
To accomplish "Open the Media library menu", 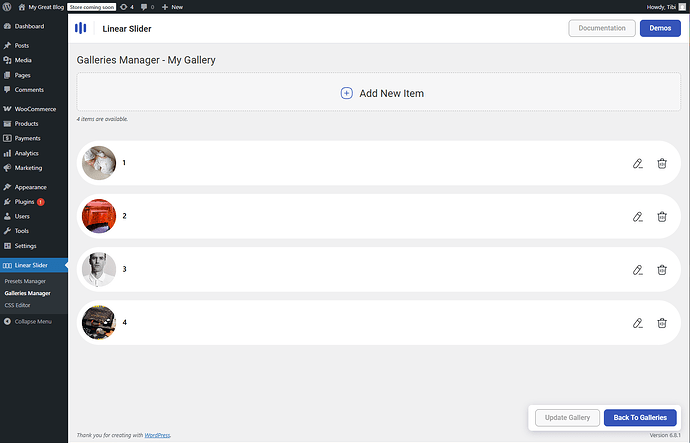I will (34, 60).
